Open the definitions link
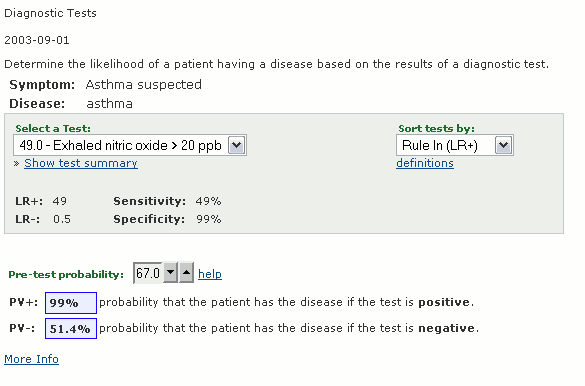 pos(425,163)
